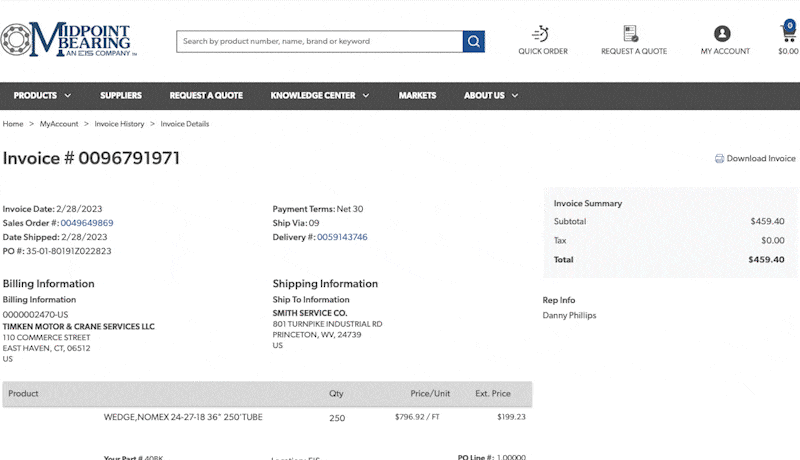Click the Invoice Date 2/28/2023 text
This screenshot has width=800, height=460.
point(53,209)
